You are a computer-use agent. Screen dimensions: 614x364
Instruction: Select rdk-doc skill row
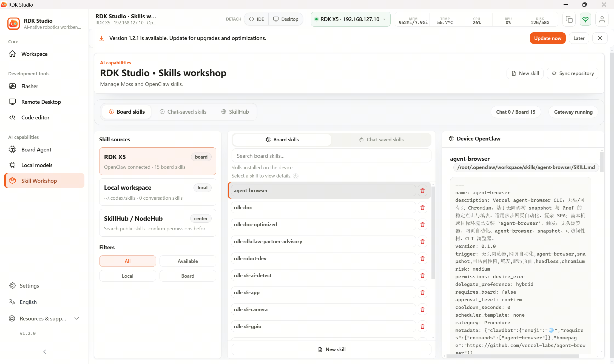click(323, 208)
